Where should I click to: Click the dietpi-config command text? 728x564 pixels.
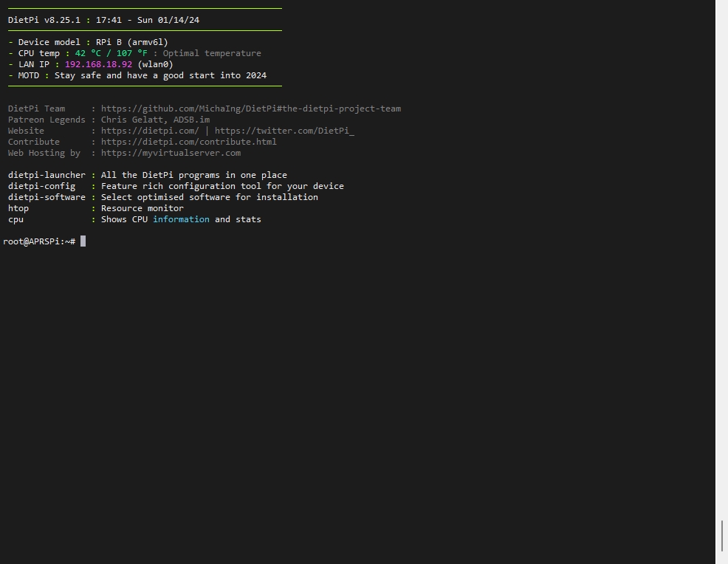(x=41, y=186)
